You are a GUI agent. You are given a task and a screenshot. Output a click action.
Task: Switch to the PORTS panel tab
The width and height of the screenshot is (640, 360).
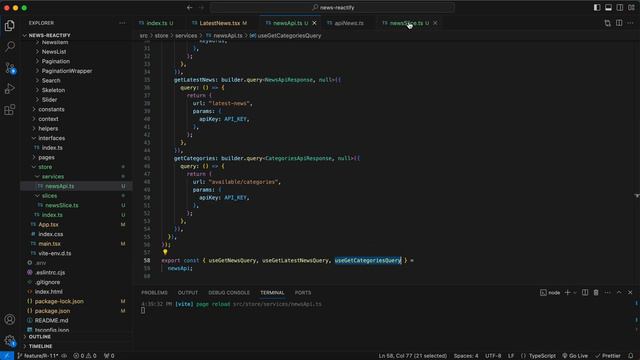coord(303,293)
